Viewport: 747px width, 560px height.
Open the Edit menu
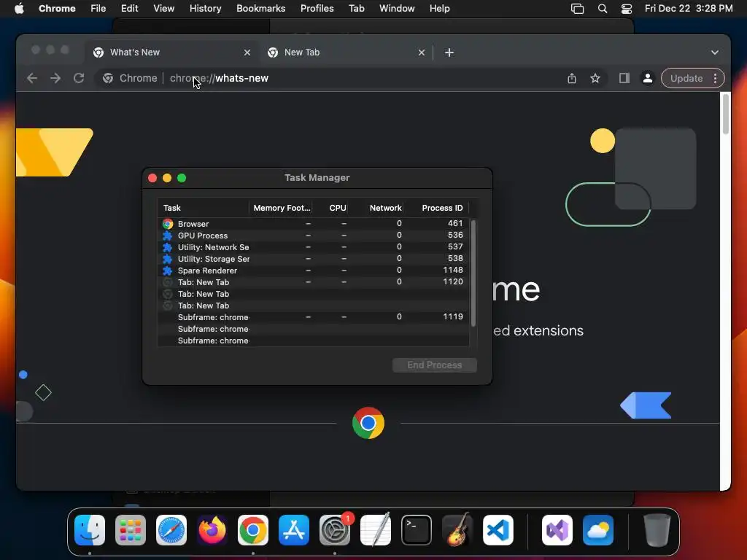coord(129,9)
